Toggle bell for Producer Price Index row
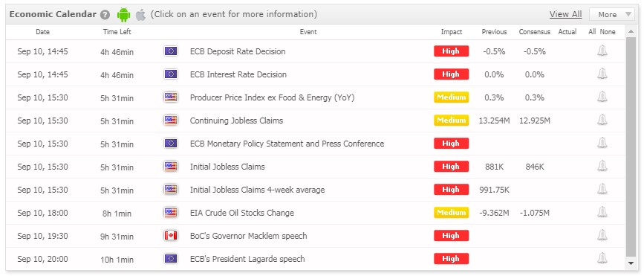The width and height of the screenshot is (644, 276). coord(602,97)
